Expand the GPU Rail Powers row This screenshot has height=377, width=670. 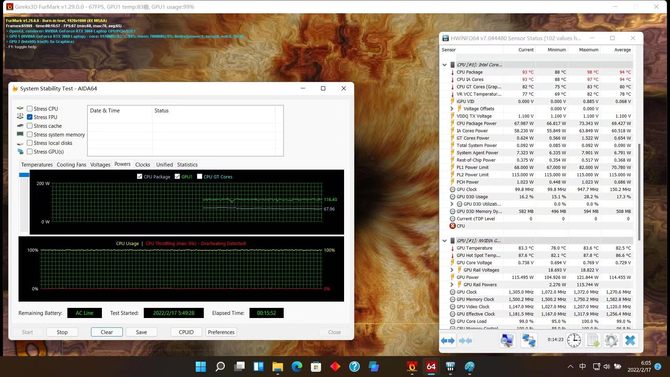pos(452,284)
